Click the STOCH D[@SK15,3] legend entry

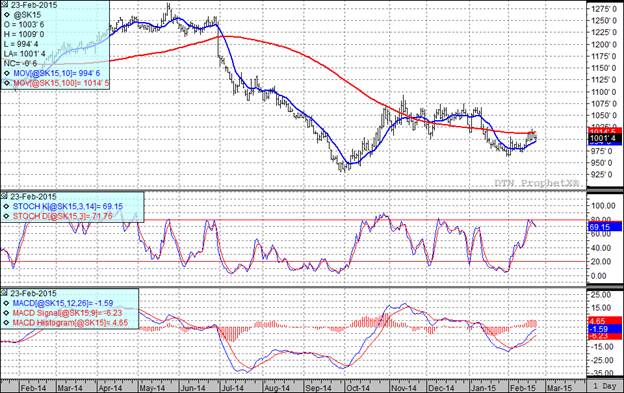[63, 216]
